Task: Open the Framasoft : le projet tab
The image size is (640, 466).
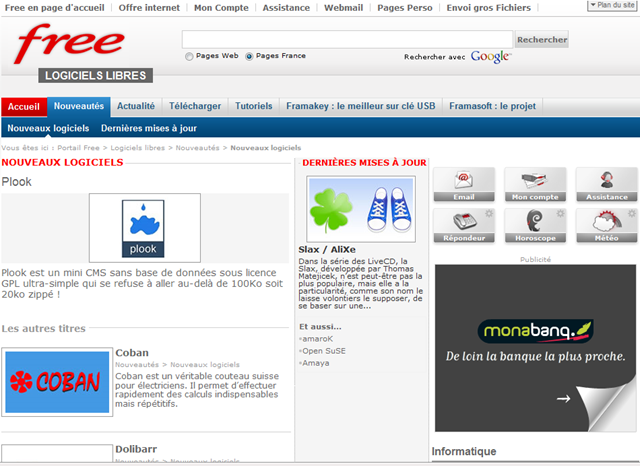Action: coord(493,106)
